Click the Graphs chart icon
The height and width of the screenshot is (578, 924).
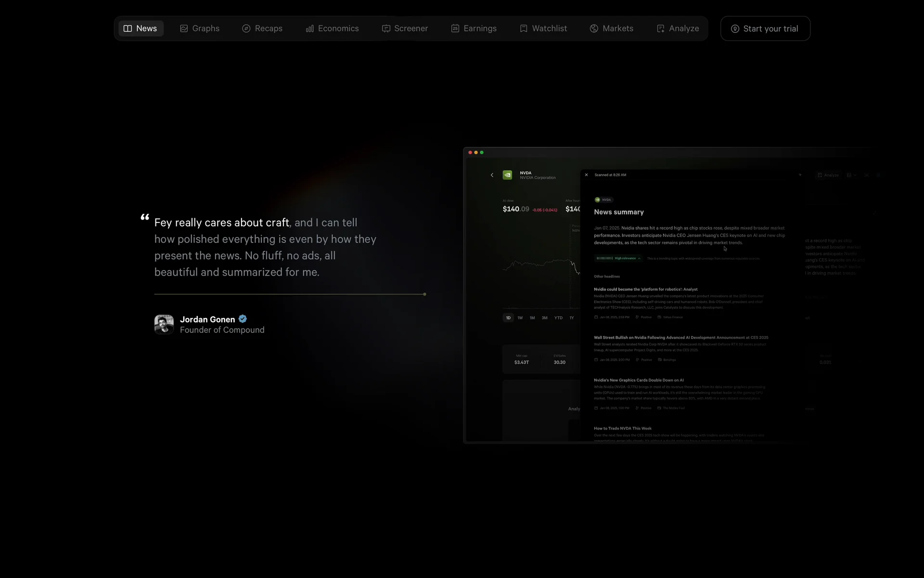(184, 28)
